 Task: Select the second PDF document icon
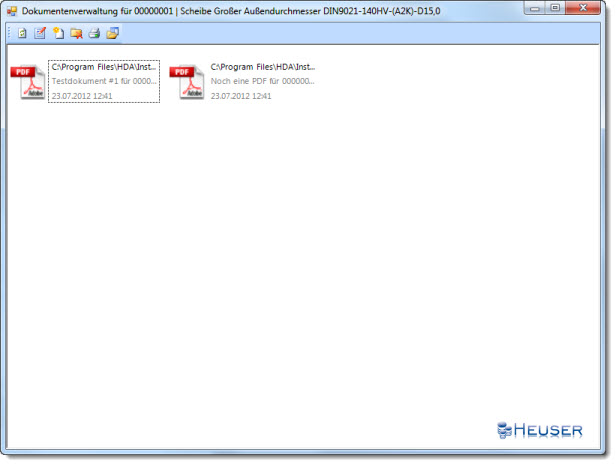[187, 81]
